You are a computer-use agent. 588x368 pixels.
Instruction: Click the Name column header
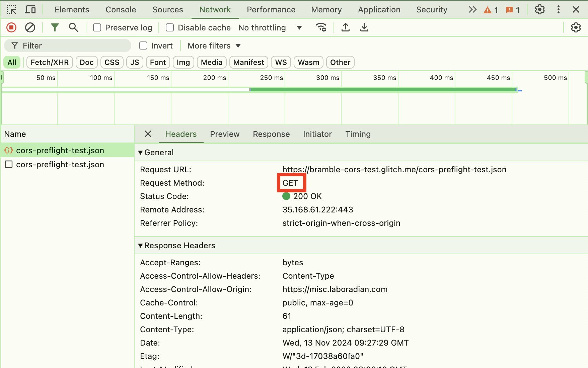67,134
